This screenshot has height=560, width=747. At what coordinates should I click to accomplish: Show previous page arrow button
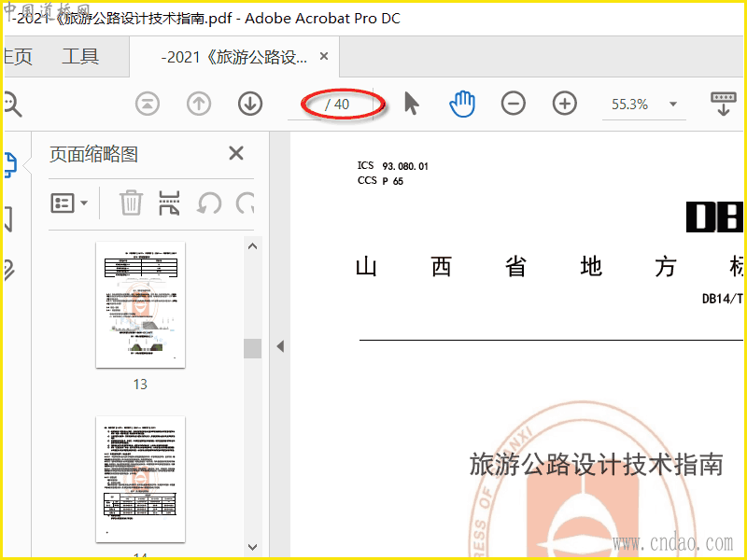click(x=199, y=104)
